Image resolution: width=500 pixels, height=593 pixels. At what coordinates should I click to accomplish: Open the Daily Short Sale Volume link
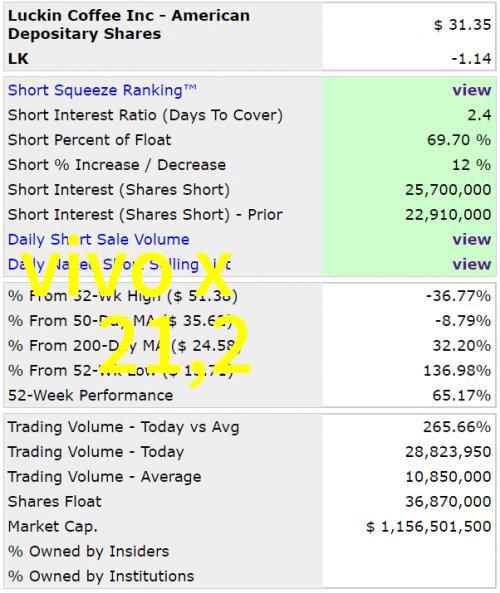99,240
